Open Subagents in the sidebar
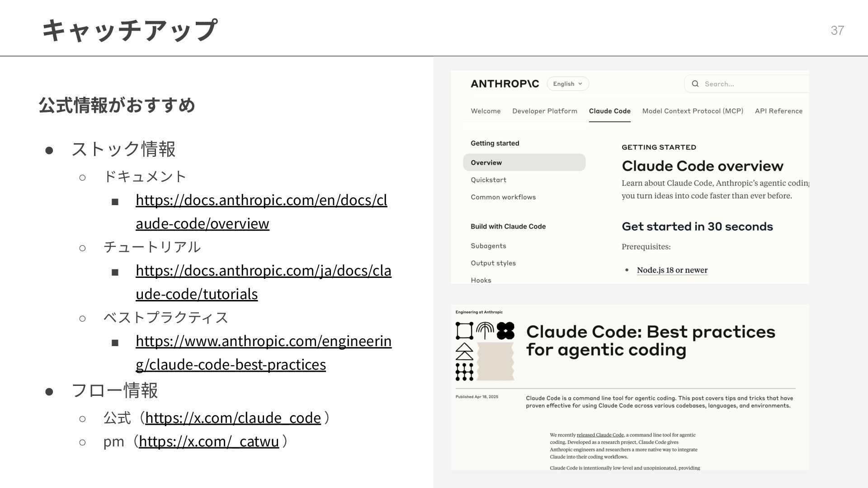868x488 pixels. pyautogui.click(x=488, y=246)
